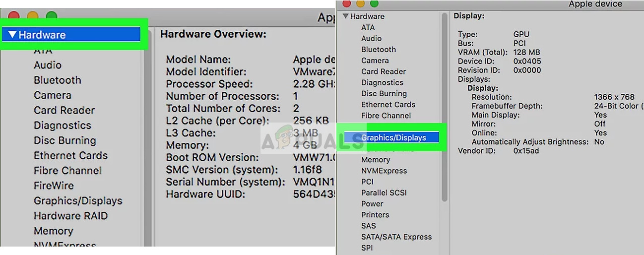Screen dimensions: 644x255
Task: Click the 'Model Identifier:' label
Action: [x=206, y=72]
